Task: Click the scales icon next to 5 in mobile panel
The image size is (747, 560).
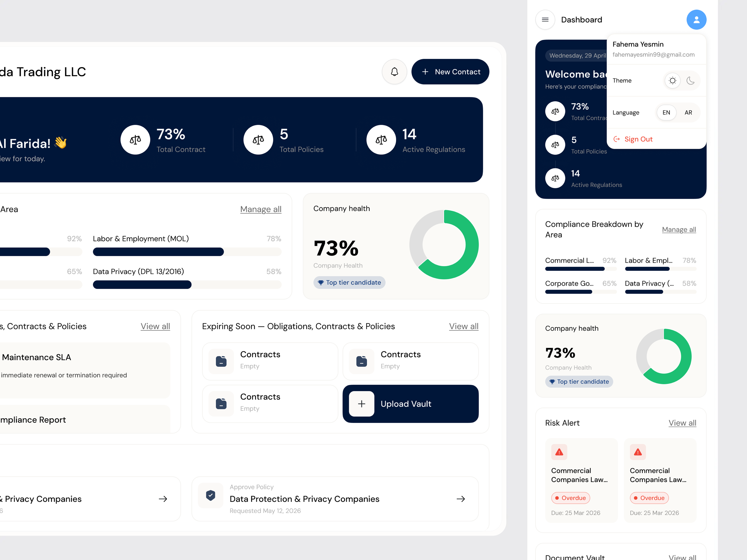Action: pos(555,145)
